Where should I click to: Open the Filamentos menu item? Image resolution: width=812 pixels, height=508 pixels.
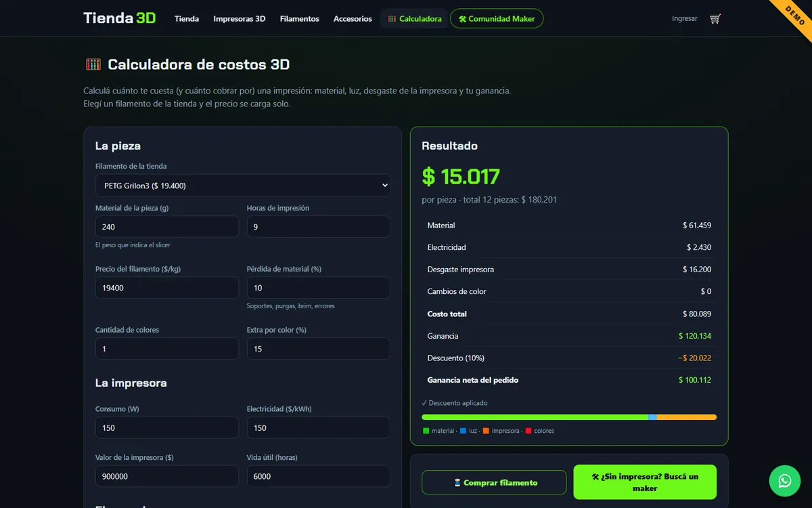[x=300, y=19]
